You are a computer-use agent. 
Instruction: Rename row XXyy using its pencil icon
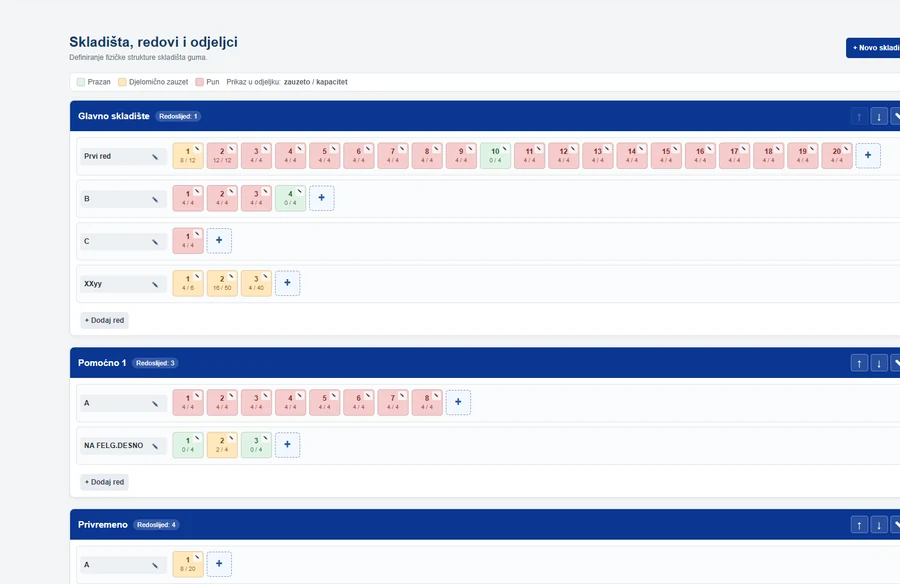click(x=155, y=284)
